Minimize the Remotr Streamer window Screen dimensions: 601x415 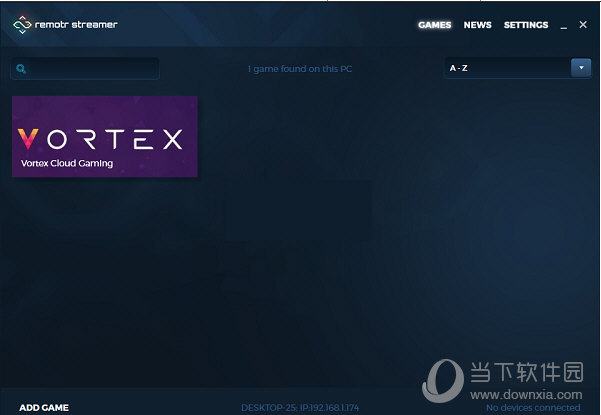[x=563, y=26]
